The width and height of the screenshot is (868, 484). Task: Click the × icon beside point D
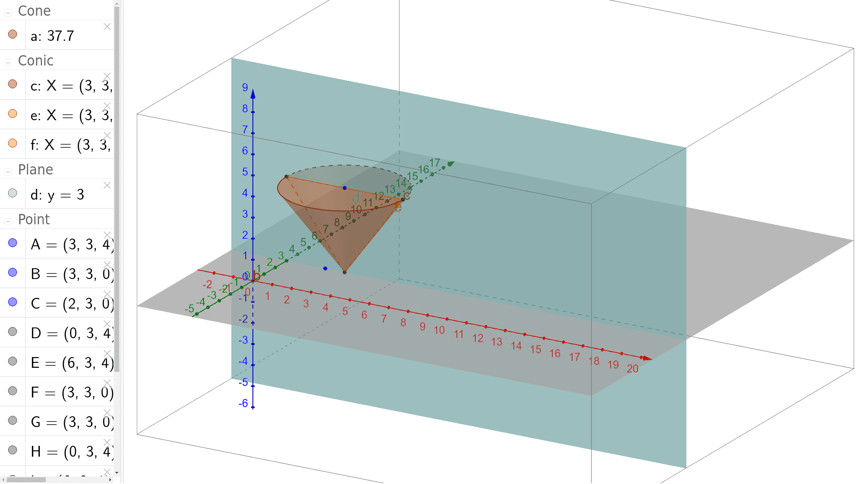[x=107, y=323]
